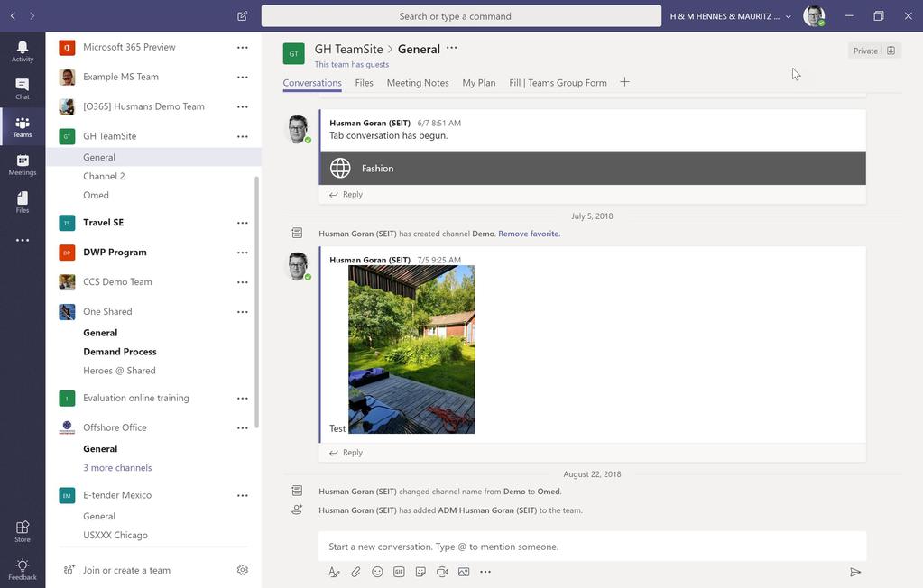The height and width of the screenshot is (588, 923).
Task: Expand the 3 more channels list
Action: click(117, 467)
